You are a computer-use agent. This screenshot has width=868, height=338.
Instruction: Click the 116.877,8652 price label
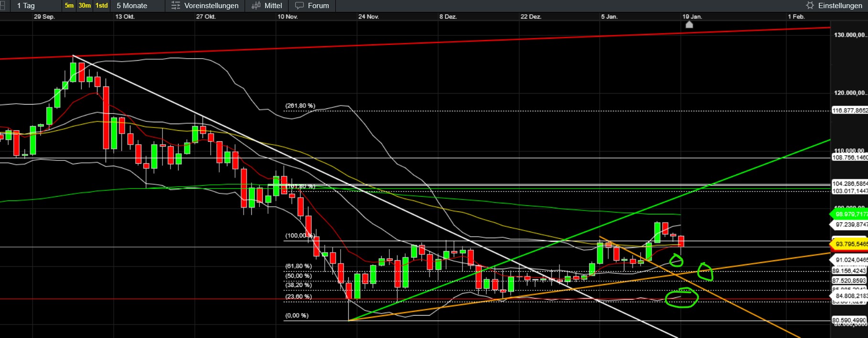point(850,110)
